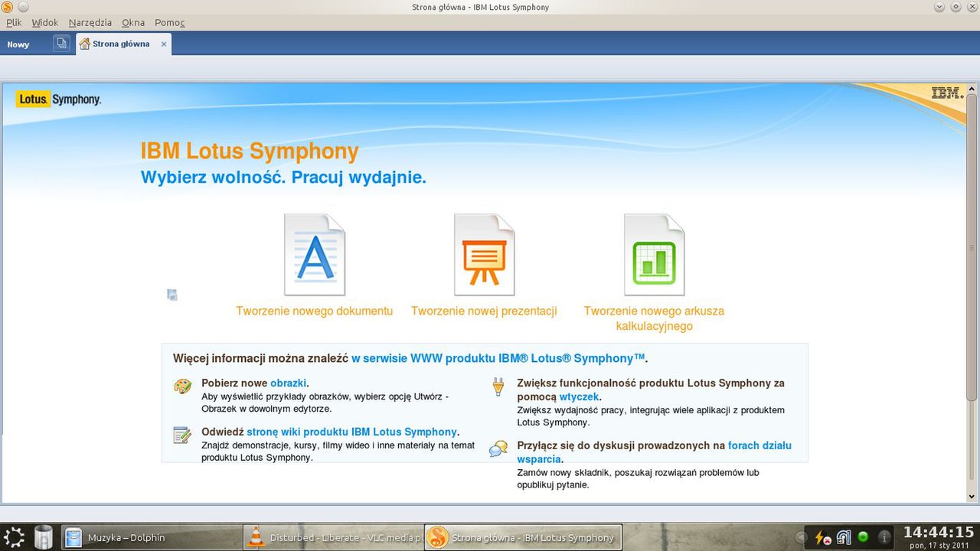Follow the wtyczek link

579,396
